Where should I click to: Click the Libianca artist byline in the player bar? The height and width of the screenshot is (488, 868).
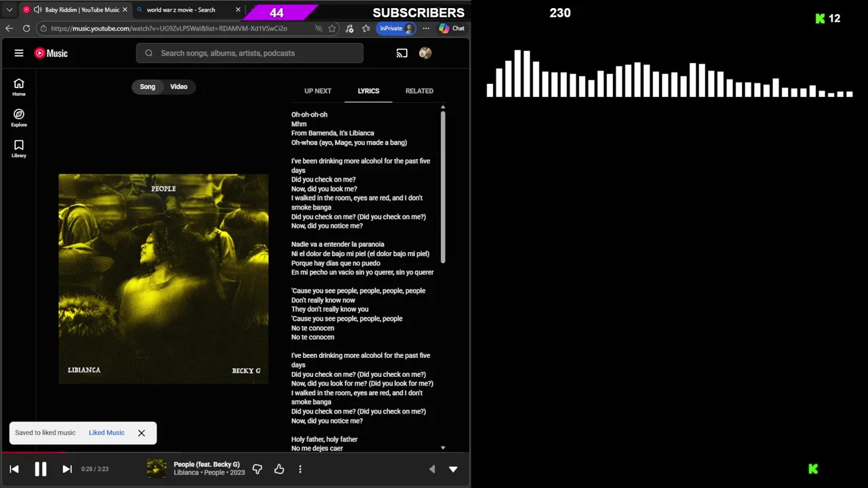click(x=187, y=472)
